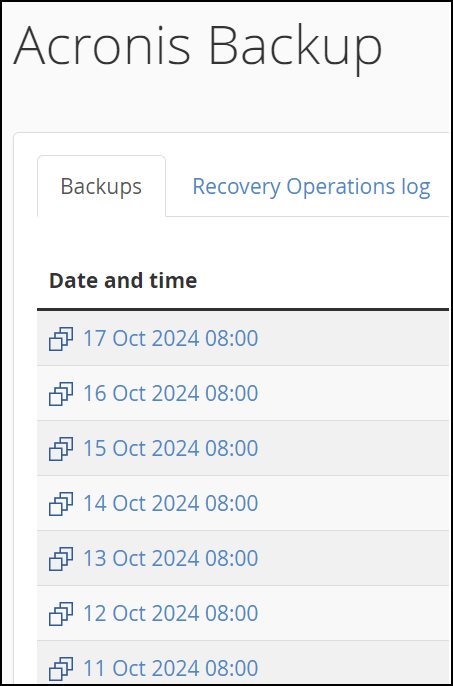Click the backup icon beside 12 Oct 2024

click(61, 614)
